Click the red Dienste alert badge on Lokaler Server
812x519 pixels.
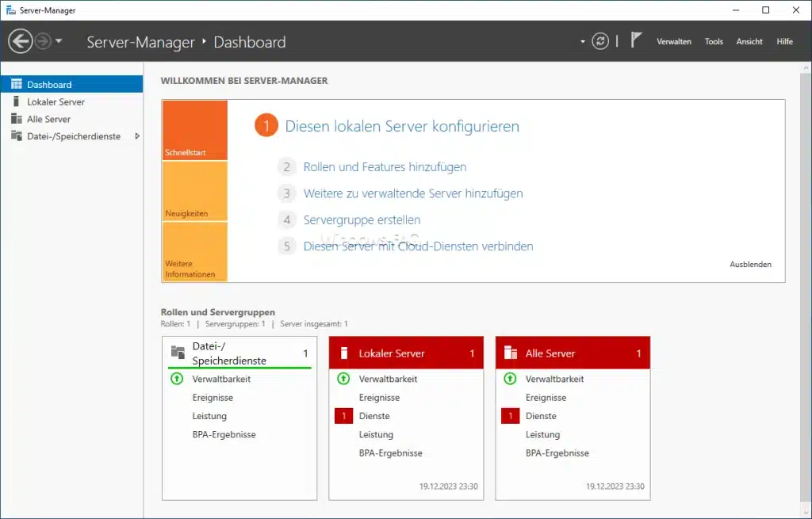343,415
